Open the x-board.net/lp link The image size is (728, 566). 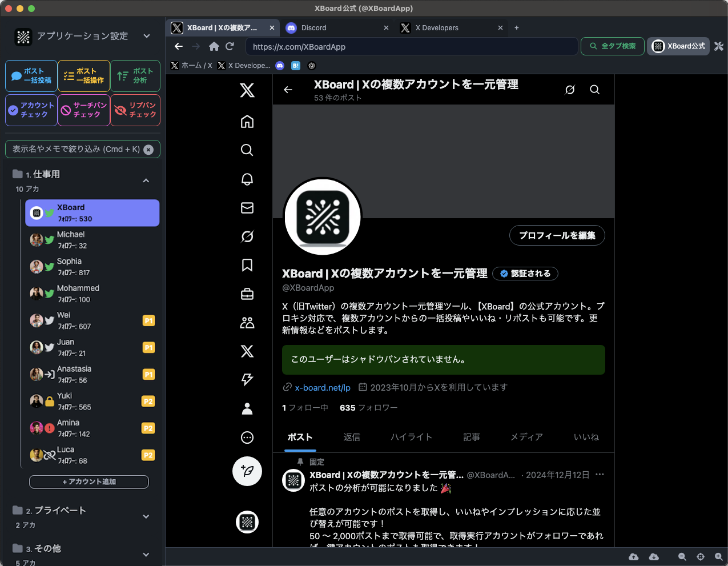click(x=323, y=387)
